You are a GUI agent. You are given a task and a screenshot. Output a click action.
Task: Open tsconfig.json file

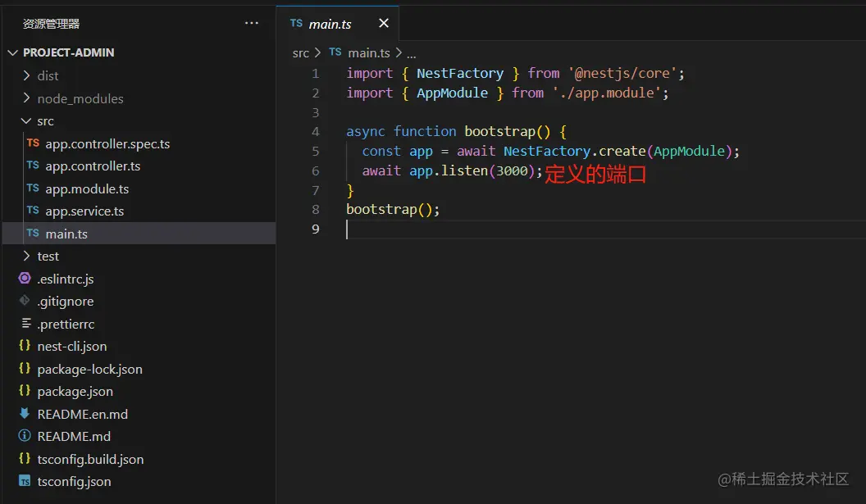click(139, 481)
